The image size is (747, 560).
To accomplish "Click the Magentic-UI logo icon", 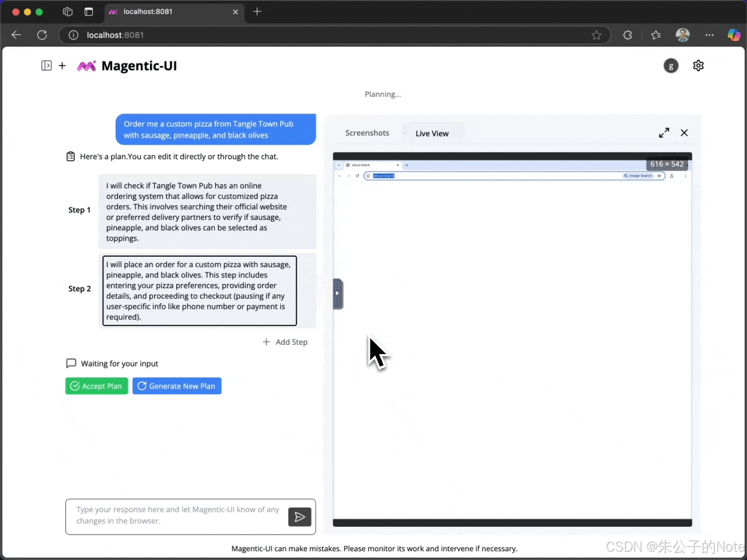I will click(x=87, y=66).
